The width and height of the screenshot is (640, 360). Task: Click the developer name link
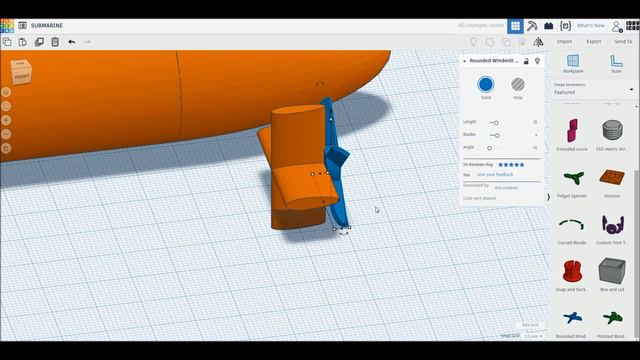[506, 188]
